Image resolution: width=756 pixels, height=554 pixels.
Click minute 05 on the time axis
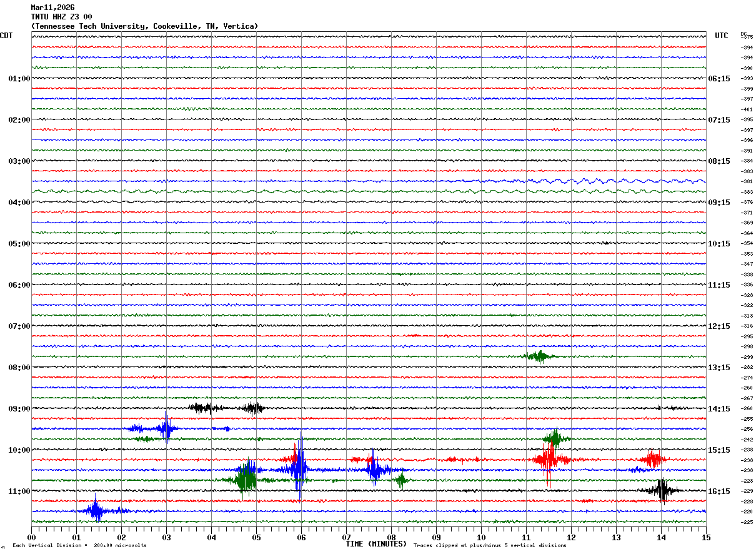click(256, 537)
